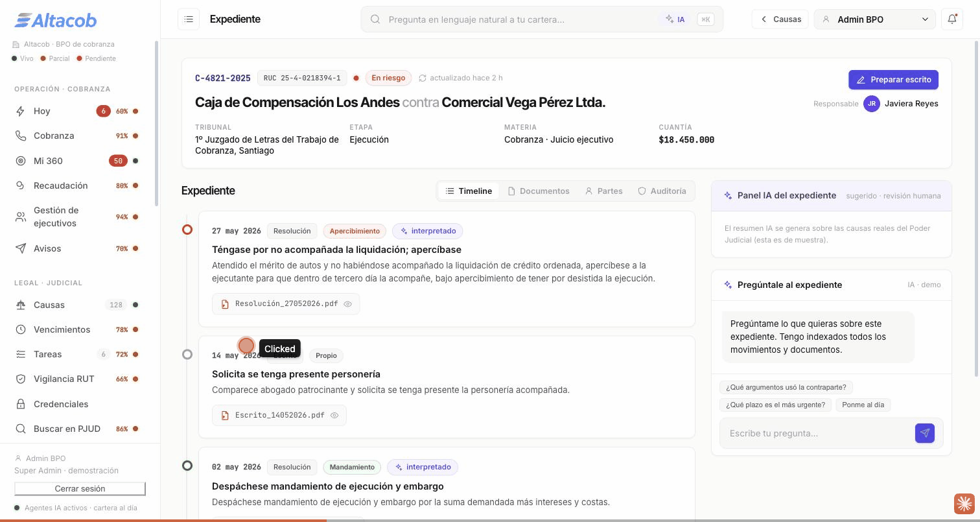Click Javiera Reyes avatar JR
This screenshot has height=522, width=980.
pos(872,104)
